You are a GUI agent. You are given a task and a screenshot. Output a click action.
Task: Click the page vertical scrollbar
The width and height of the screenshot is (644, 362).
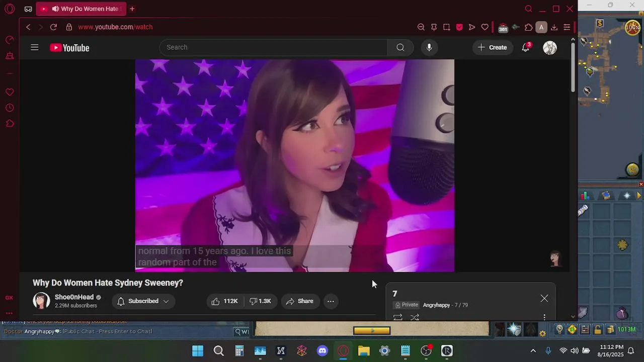click(x=573, y=67)
